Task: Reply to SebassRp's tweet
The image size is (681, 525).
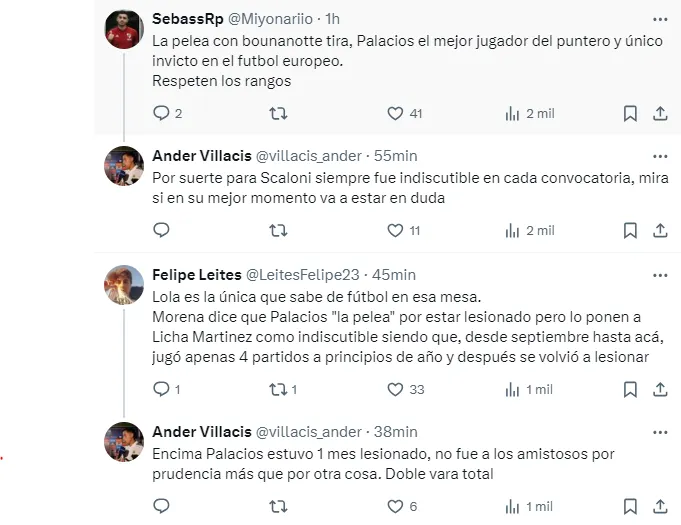Action: coord(162,114)
